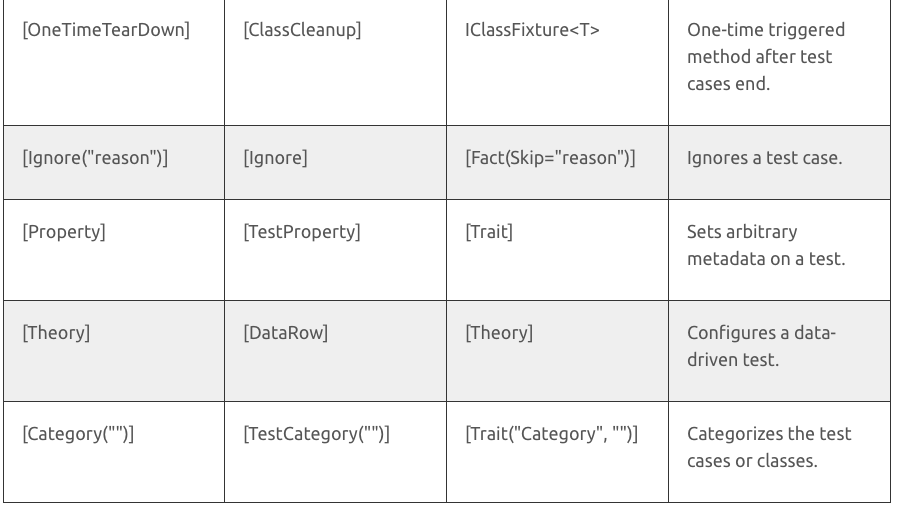Select the [TestCategory("")] cell
The image size is (898, 514).
316,434
